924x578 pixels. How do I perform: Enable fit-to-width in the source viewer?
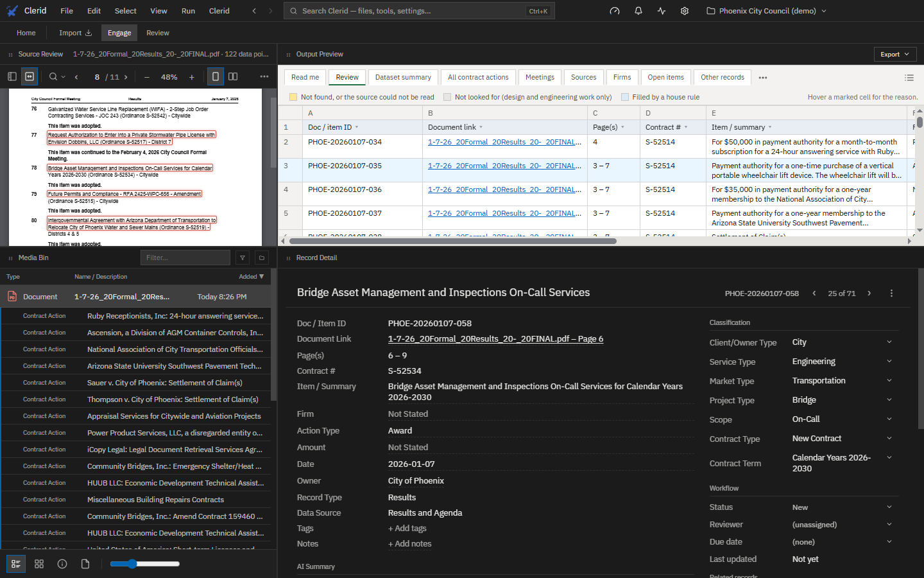(30, 76)
